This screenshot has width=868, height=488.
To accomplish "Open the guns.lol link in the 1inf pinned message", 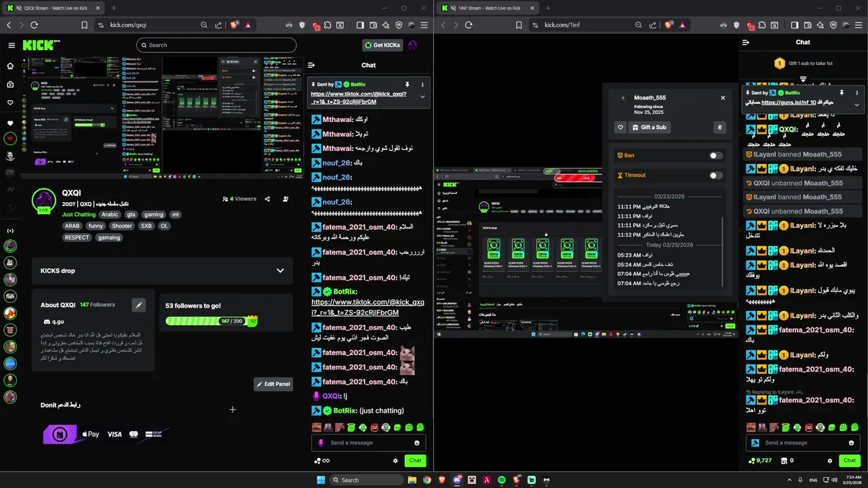I will 788,102.
